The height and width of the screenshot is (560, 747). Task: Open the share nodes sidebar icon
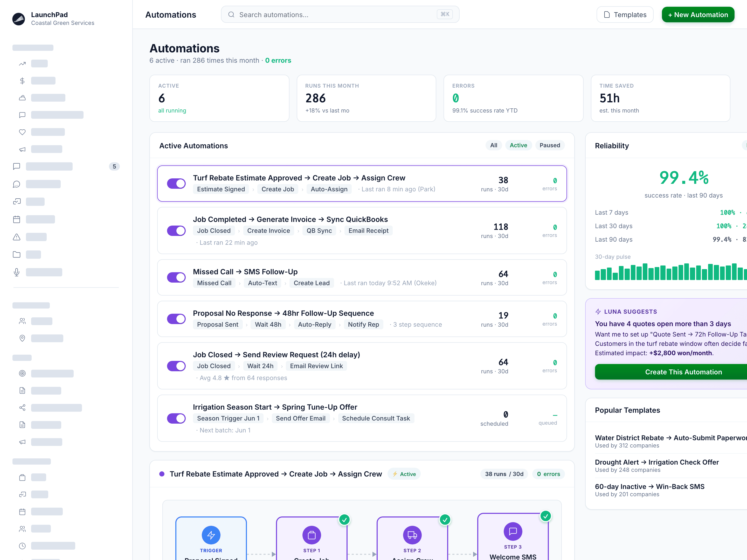22,408
